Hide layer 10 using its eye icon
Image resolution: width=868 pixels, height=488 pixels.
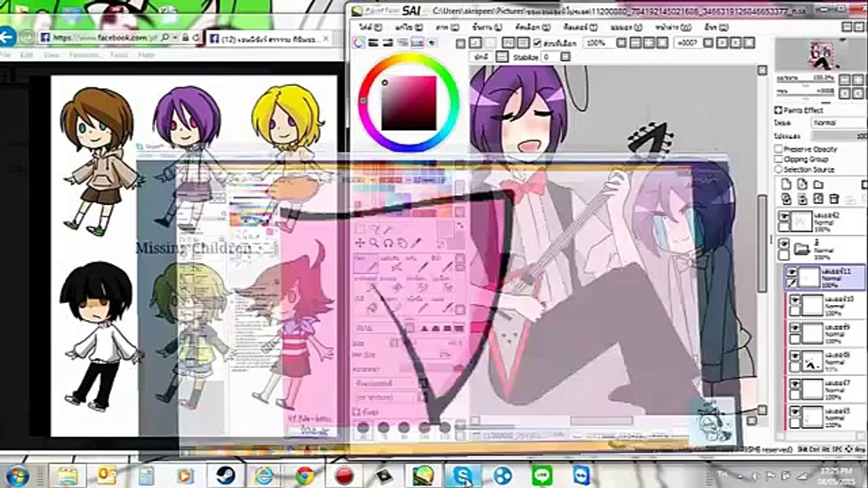[795, 300]
